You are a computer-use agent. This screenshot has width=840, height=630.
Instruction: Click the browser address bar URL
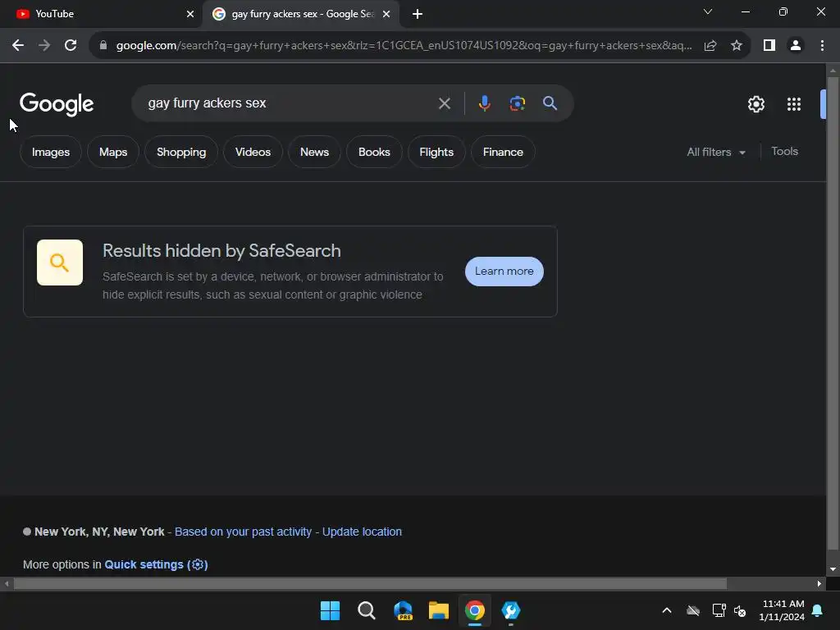point(404,46)
